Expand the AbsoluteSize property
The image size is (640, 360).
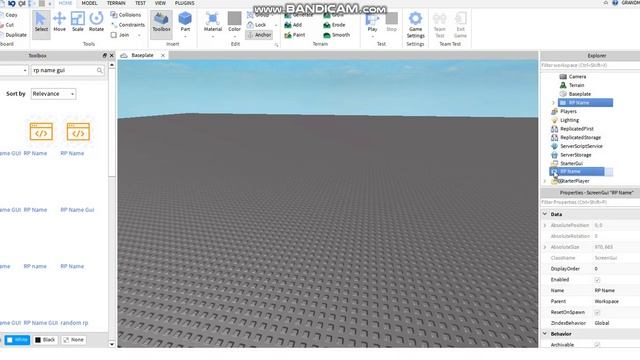coord(545,247)
